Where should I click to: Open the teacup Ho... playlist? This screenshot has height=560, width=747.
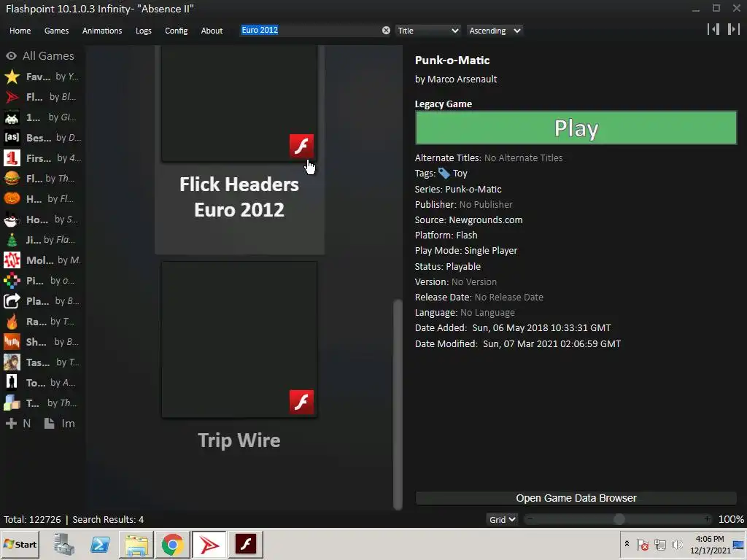point(42,219)
